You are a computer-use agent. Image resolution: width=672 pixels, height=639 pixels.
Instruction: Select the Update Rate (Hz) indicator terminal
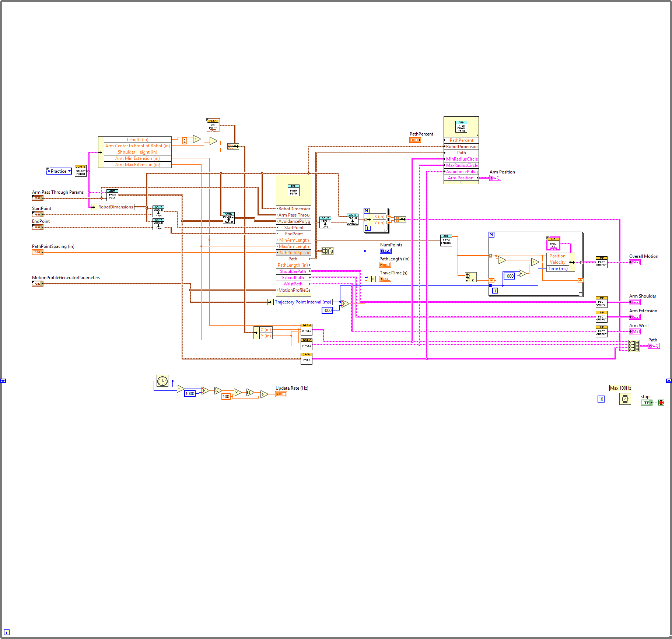coord(281,394)
